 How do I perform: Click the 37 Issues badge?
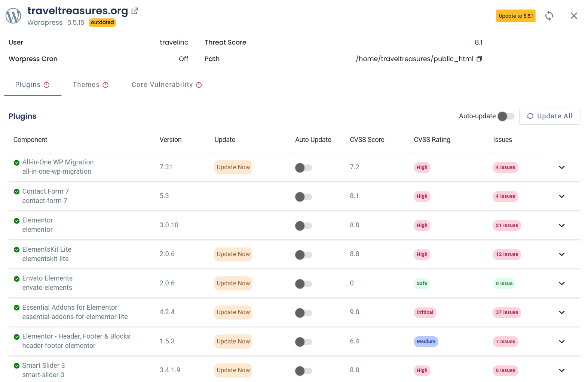tap(507, 312)
